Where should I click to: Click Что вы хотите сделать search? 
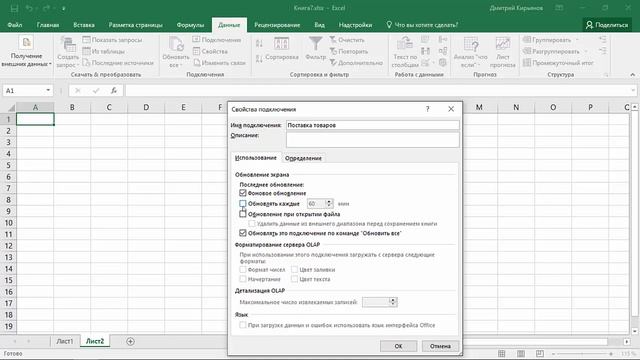(422, 25)
